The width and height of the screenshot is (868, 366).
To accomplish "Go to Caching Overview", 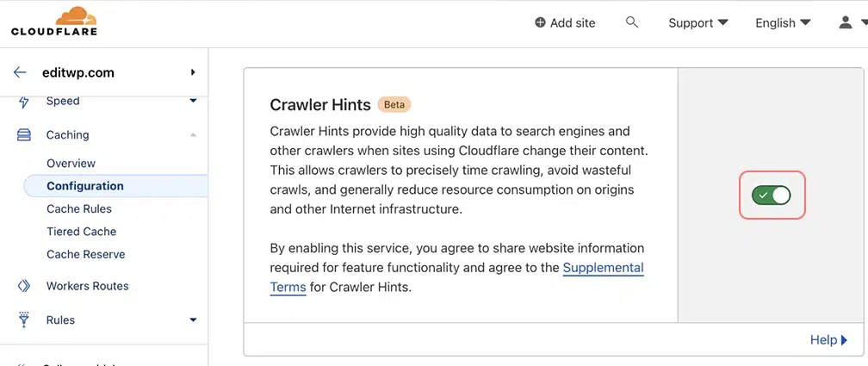I will point(71,164).
